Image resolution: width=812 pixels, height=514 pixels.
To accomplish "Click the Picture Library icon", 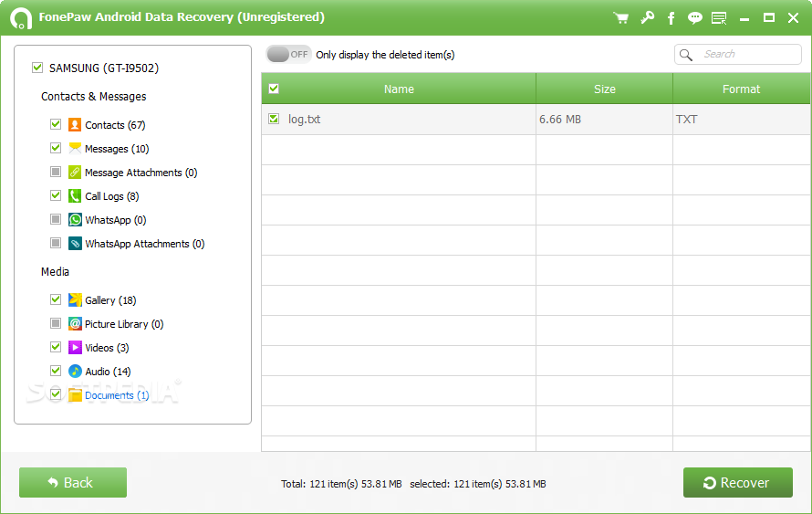I will [75, 324].
